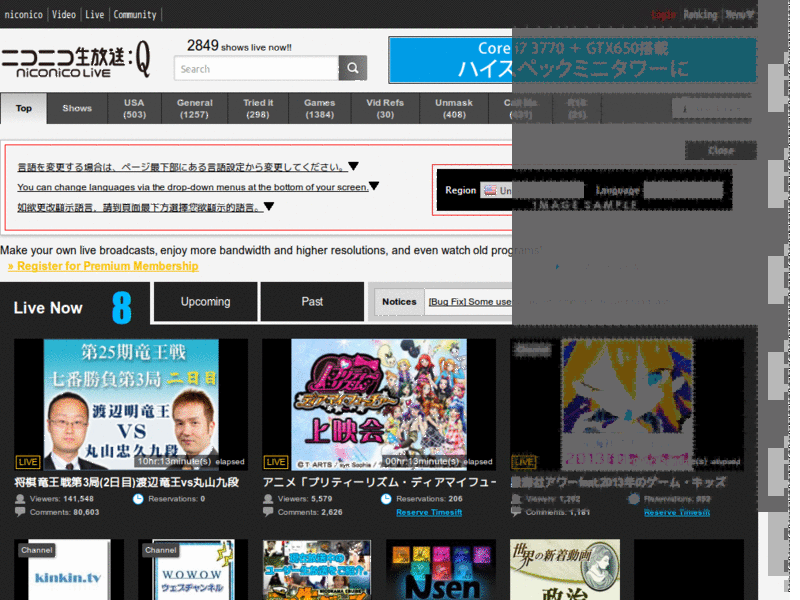Open the third live broadcast anime thumbnail
Screen dimensions: 800x600
coord(627,405)
